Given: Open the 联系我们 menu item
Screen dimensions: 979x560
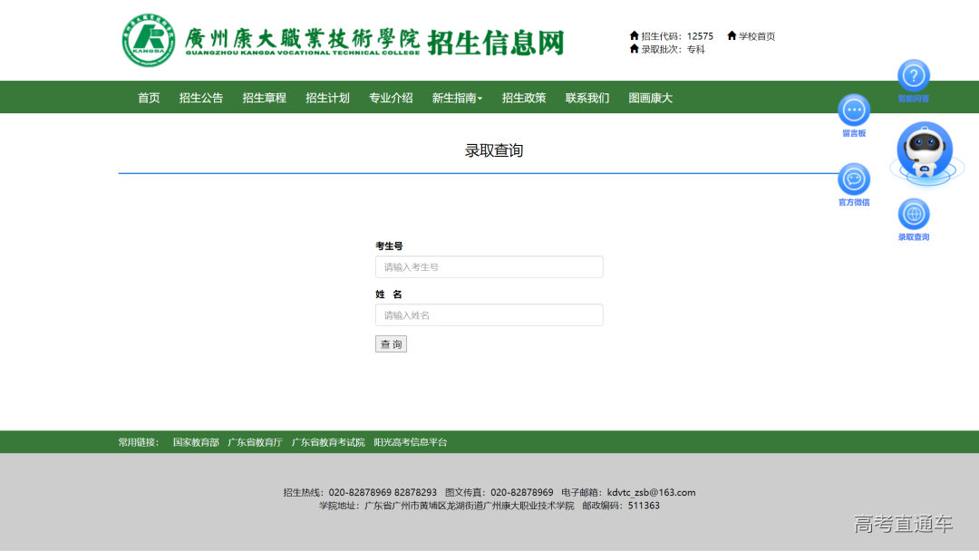Looking at the screenshot, I should point(586,97).
